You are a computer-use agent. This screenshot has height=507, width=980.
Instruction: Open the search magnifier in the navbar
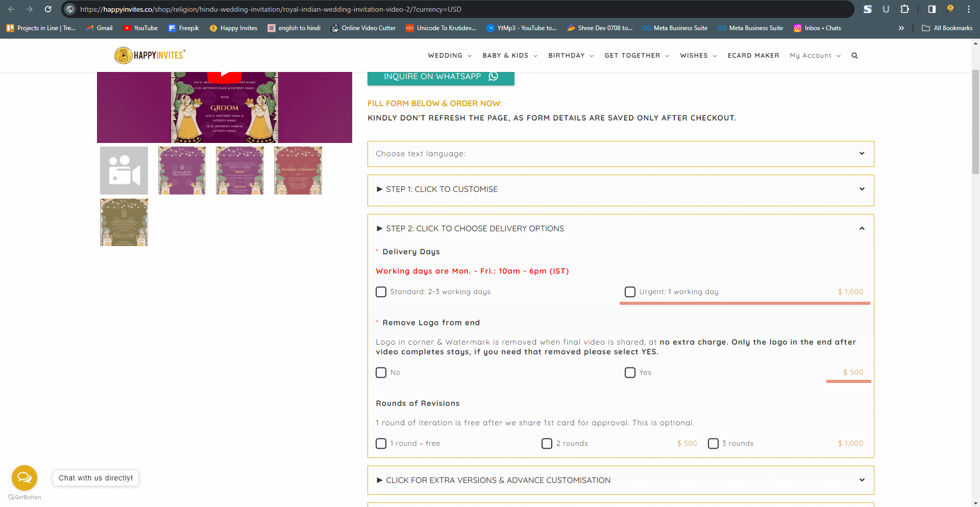coord(855,55)
